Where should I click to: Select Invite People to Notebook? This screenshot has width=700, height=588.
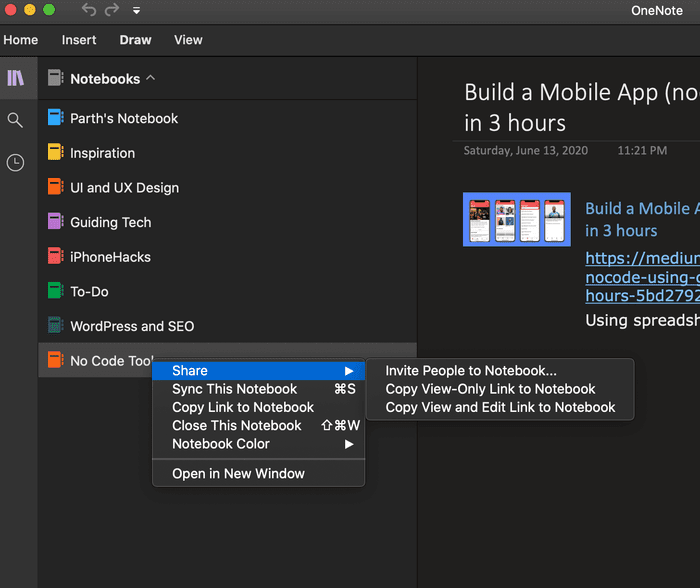500,371
